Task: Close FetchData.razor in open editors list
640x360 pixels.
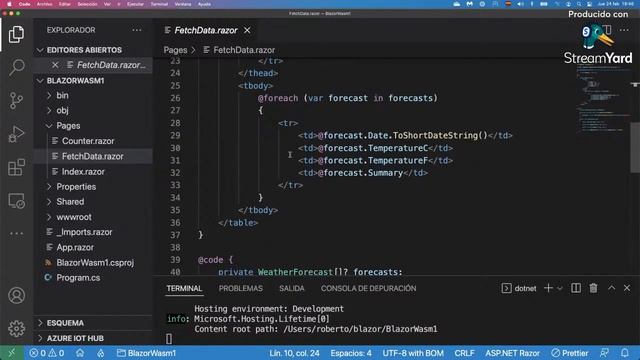Action: (x=55, y=65)
